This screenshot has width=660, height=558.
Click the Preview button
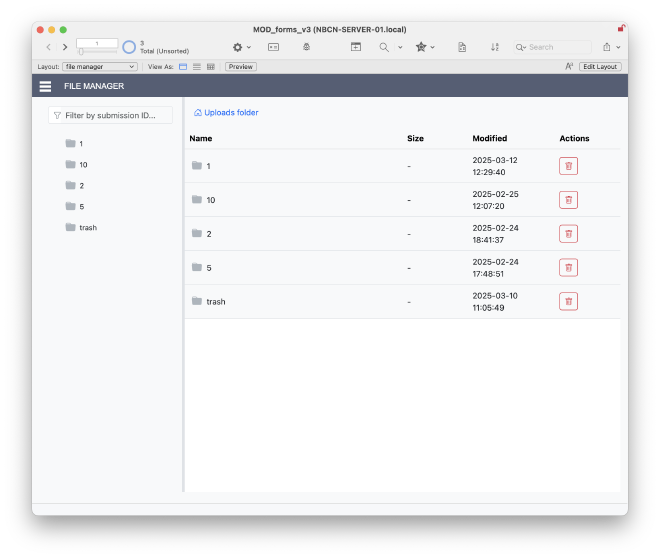(241, 66)
